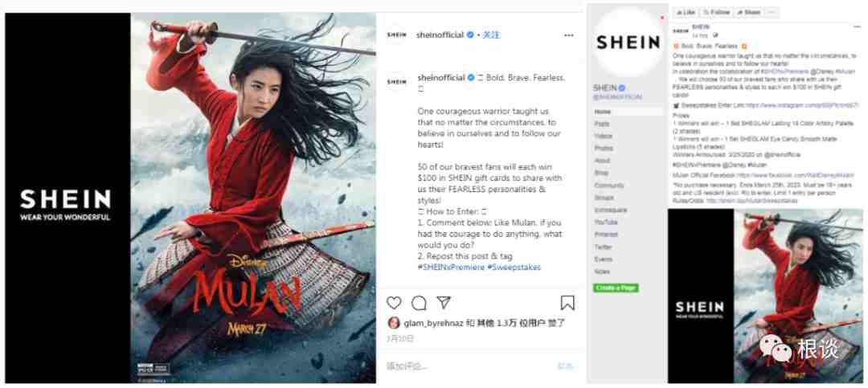Click the sheinofficial avatar in the post header
Viewport: 868px width, 388px height.
pyautogui.click(x=396, y=35)
